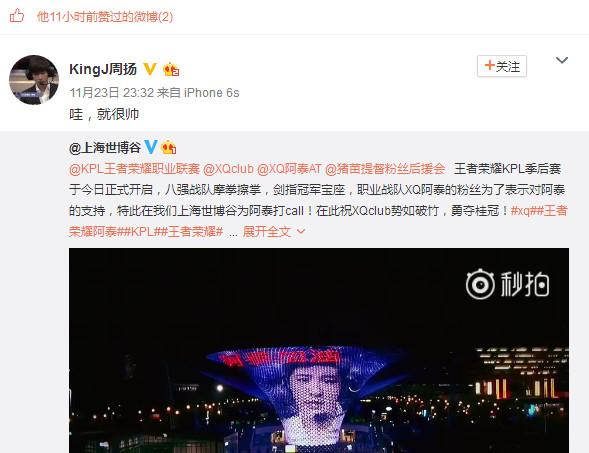Open the @XQclub mention link

tap(228, 169)
